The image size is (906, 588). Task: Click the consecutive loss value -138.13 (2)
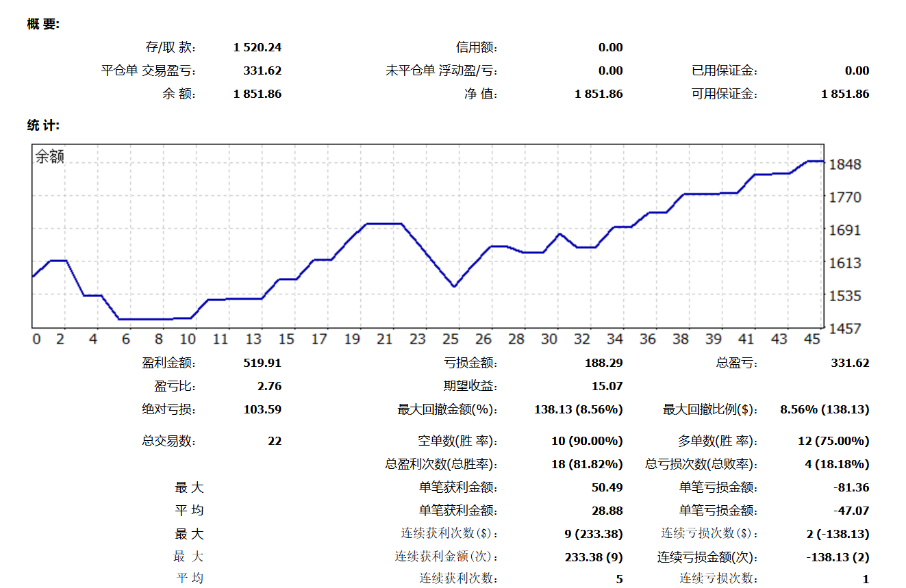pyautogui.click(x=838, y=557)
